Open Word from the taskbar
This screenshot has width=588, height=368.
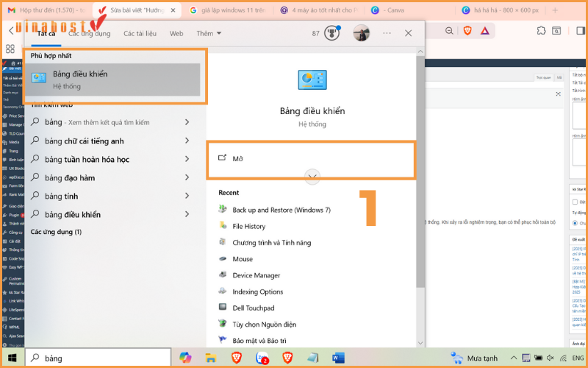339,358
